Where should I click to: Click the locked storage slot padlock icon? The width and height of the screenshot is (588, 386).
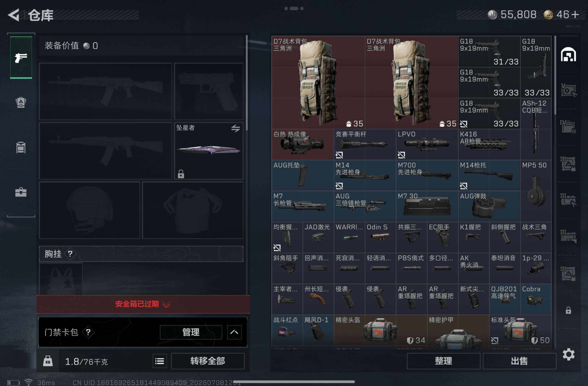568,310
